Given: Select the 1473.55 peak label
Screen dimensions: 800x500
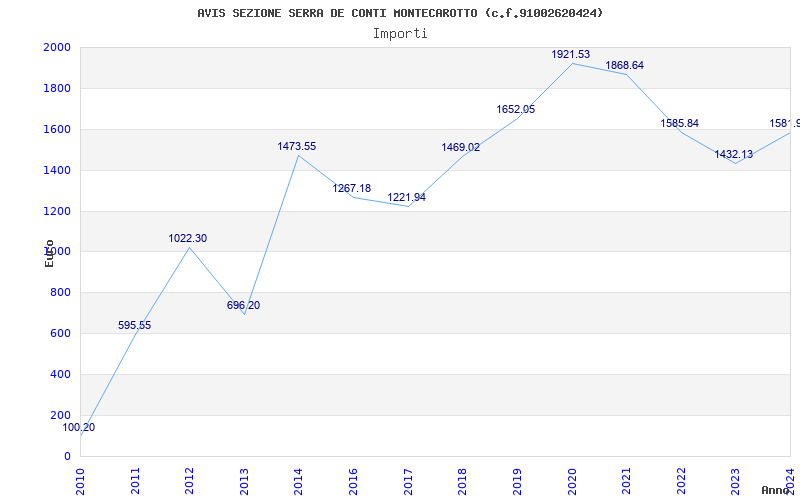Looking at the screenshot, I should pos(296,146).
